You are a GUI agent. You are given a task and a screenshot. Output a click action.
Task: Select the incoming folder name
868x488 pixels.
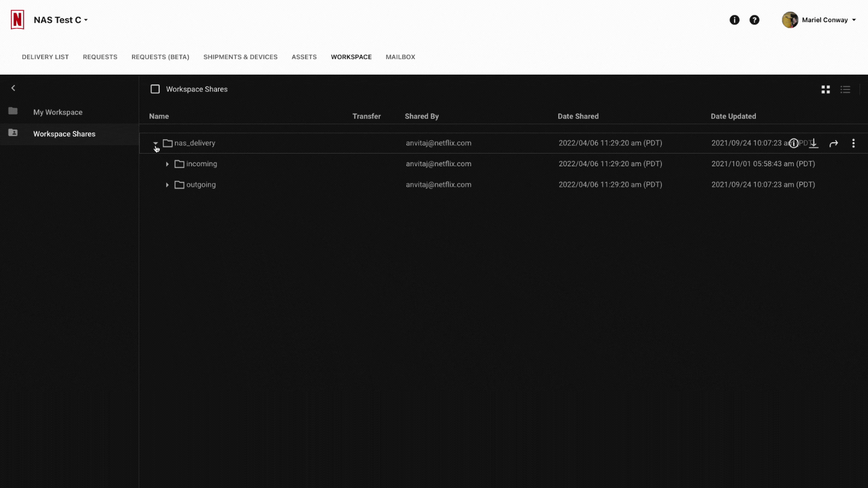coord(201,164)
